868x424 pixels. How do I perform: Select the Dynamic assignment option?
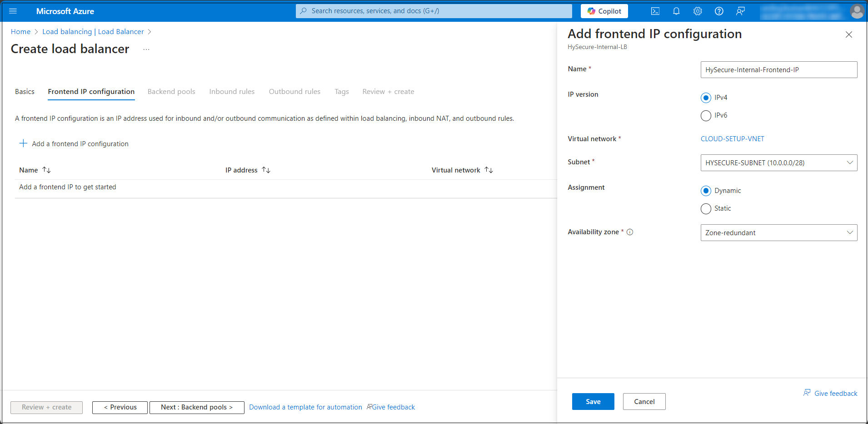tap(706, 191)
